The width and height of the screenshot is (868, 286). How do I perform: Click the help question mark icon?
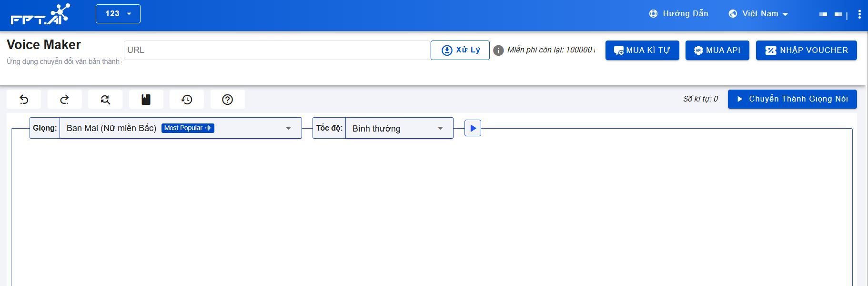tap(228, 99)
